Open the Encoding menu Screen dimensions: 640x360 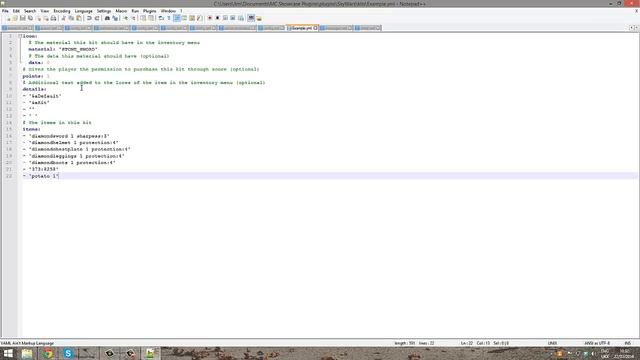62,11
